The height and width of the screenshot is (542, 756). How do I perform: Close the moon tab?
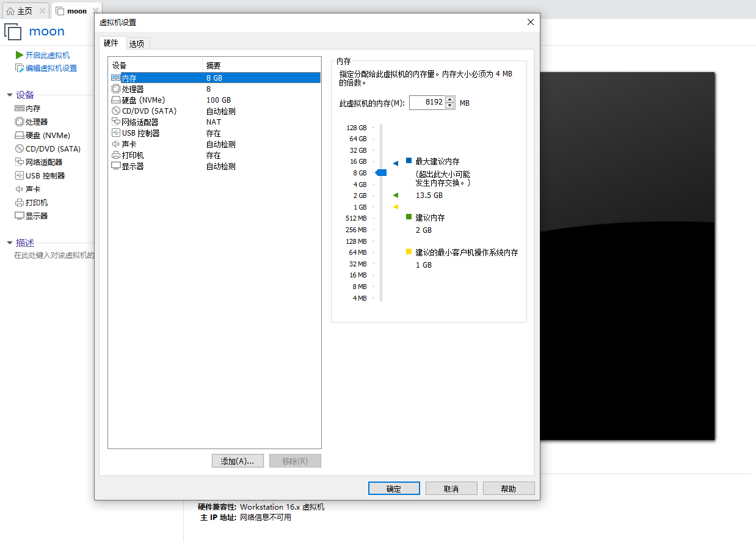(95, 11)
